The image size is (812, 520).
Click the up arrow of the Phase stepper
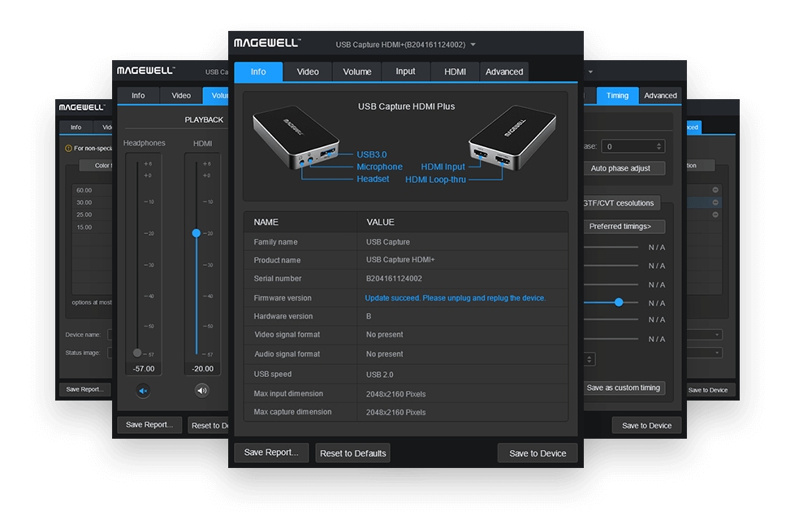coord(658,142)
